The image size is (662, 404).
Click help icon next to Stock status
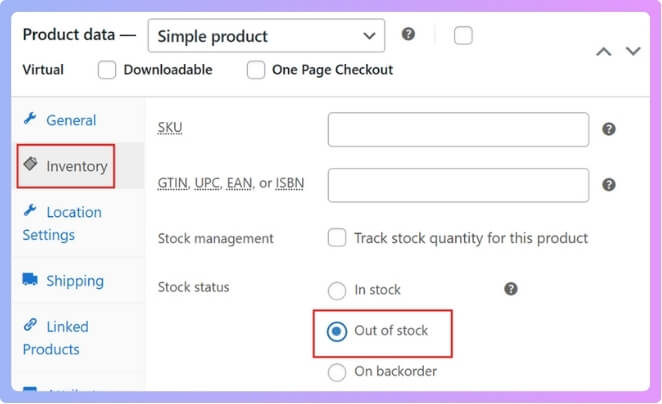click(511, 289)
